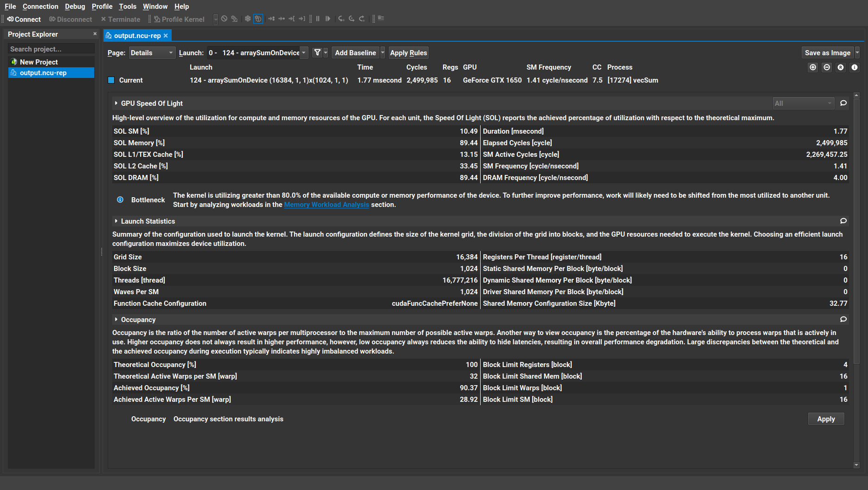Screen dimensions: 868x490
Task: Click the pause bars toolbar icon
Action: click(x=318, y=19)
